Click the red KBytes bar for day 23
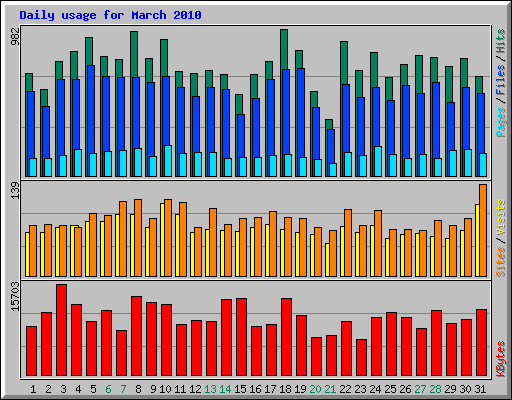Image resolution: width=512 pixels, height=400 pixels. (361, 358)
